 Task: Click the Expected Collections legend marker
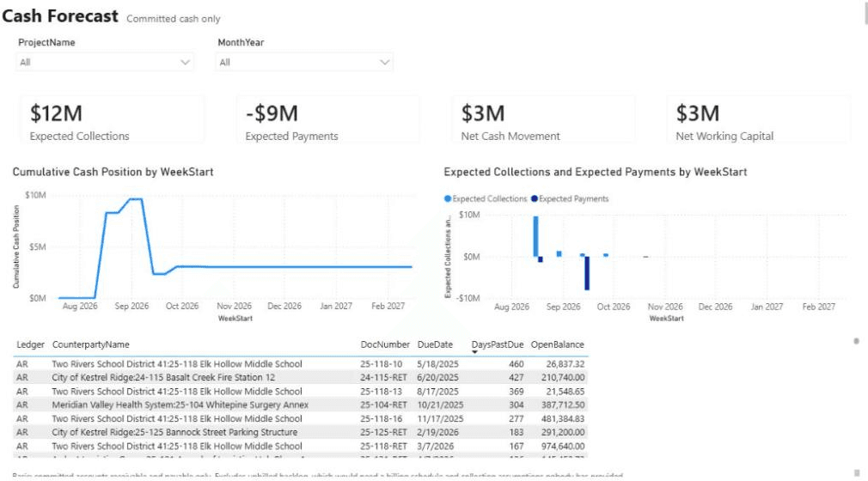pos(448,198)
